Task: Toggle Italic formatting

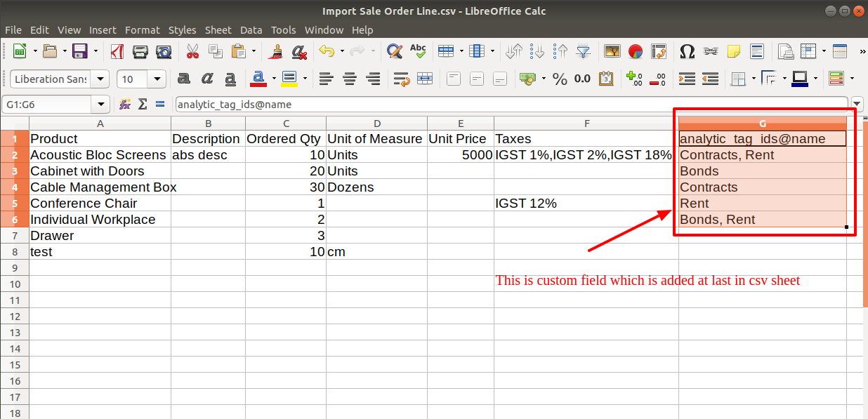Action: [x=207, y=79]
